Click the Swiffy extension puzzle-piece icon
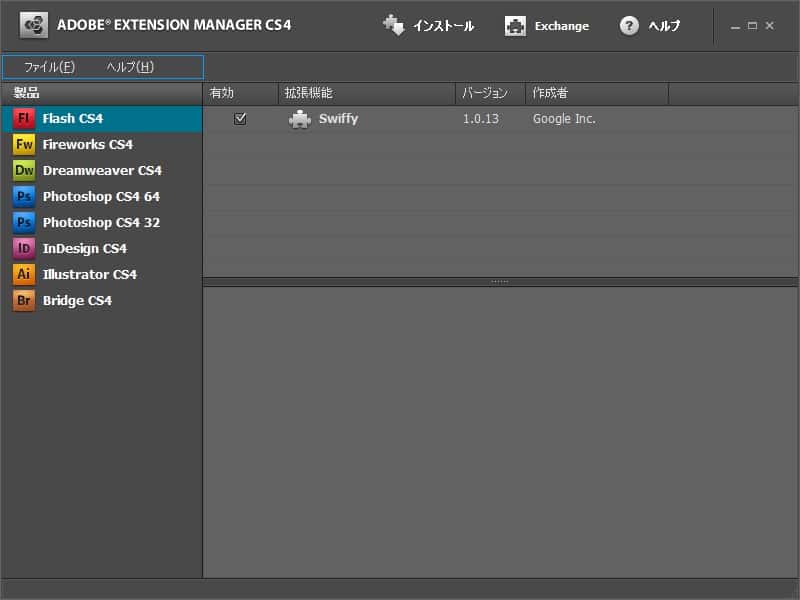800x600 pixels. tap(300, 119)
